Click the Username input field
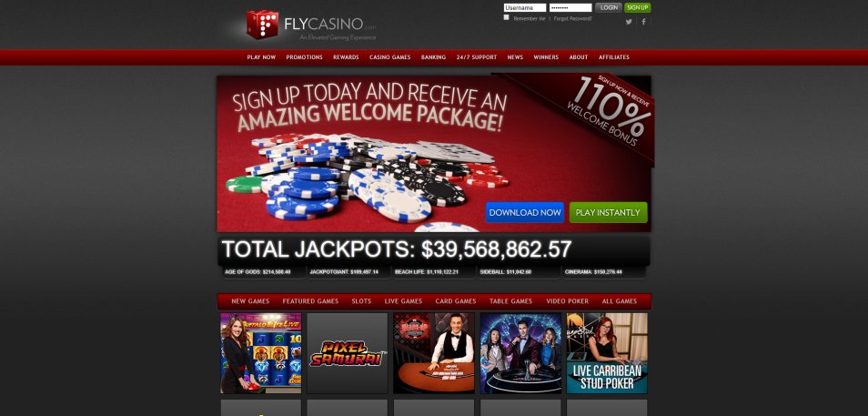The image size is (868, 416). tap(525, 8)
